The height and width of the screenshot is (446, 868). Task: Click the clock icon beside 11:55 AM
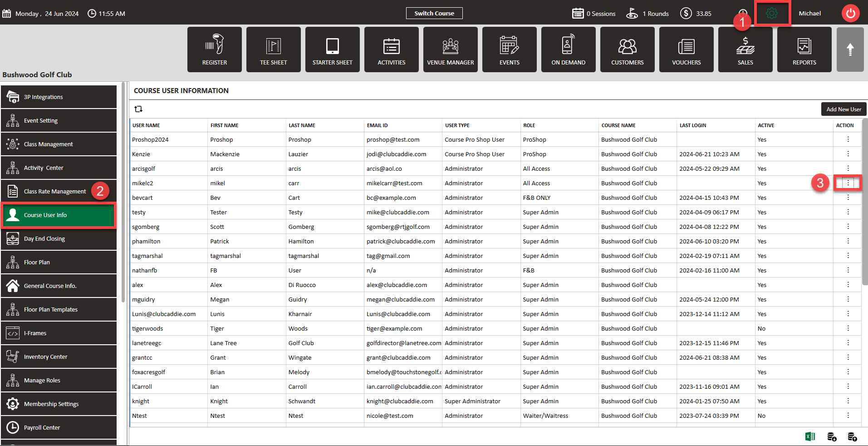[x=92, y=14]
